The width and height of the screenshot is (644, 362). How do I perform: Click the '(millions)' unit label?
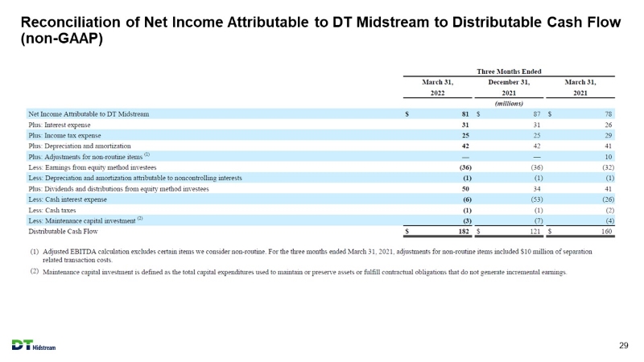pyautogui.click(x=509, y=104)
